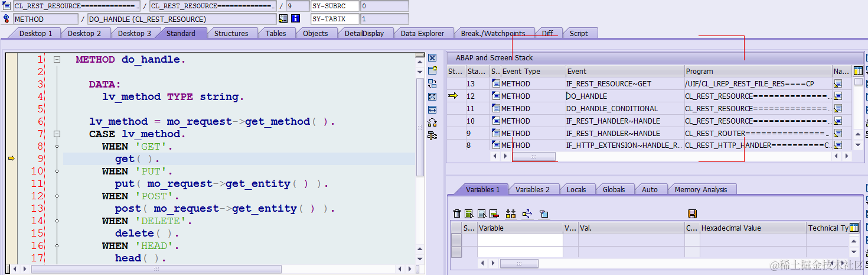Click the variables table scroll down arrow
The height and width of the screenshot is (275, 868).
coord(854,251)
